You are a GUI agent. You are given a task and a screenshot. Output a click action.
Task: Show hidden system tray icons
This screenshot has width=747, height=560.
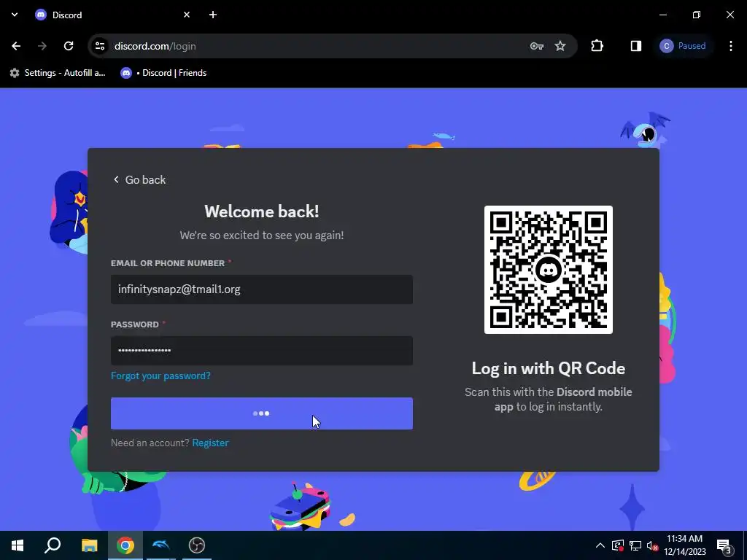click(x=600, y=545)
